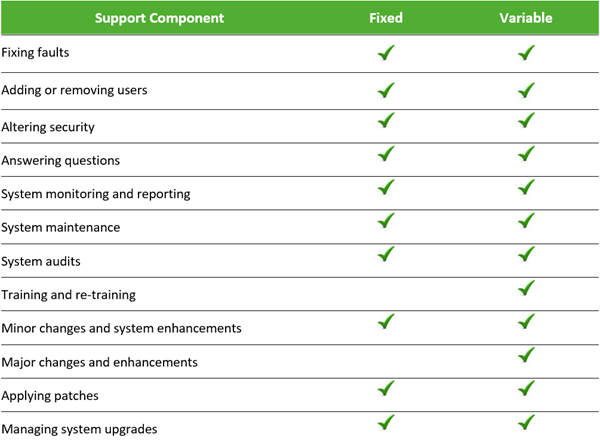The width and height of the screenshot is (600, 440).
Task: Click Fixed checkmark for Applying patches
Action: (386, 389)
